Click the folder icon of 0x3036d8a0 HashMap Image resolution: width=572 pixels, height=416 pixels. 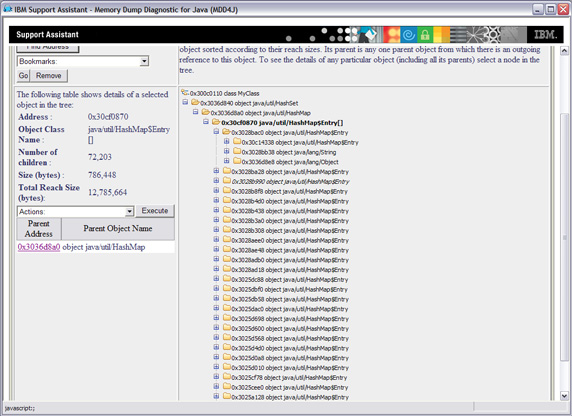[x=205, y=112]
